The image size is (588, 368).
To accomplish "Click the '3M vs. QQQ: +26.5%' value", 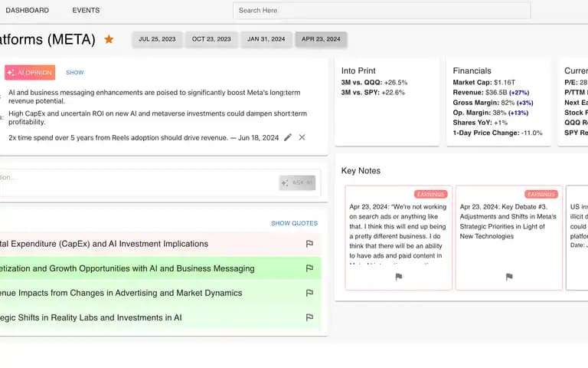I will pos(374,82).
